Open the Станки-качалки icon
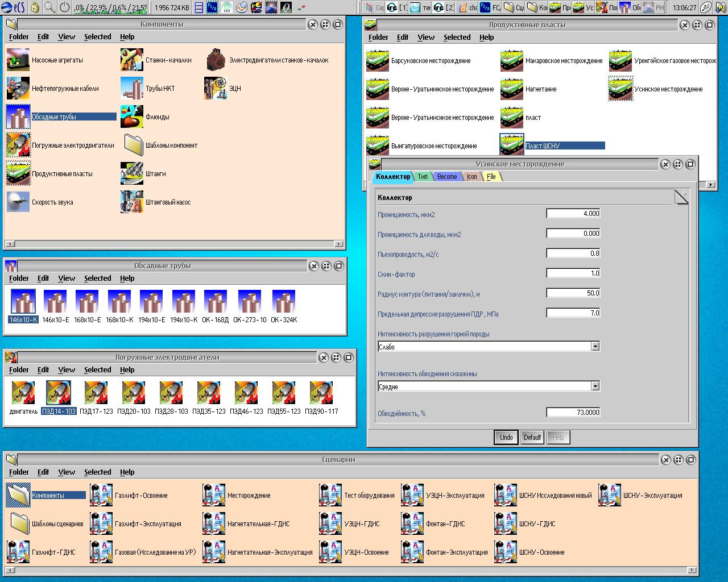The image size is (728, 582). point(132,60)
